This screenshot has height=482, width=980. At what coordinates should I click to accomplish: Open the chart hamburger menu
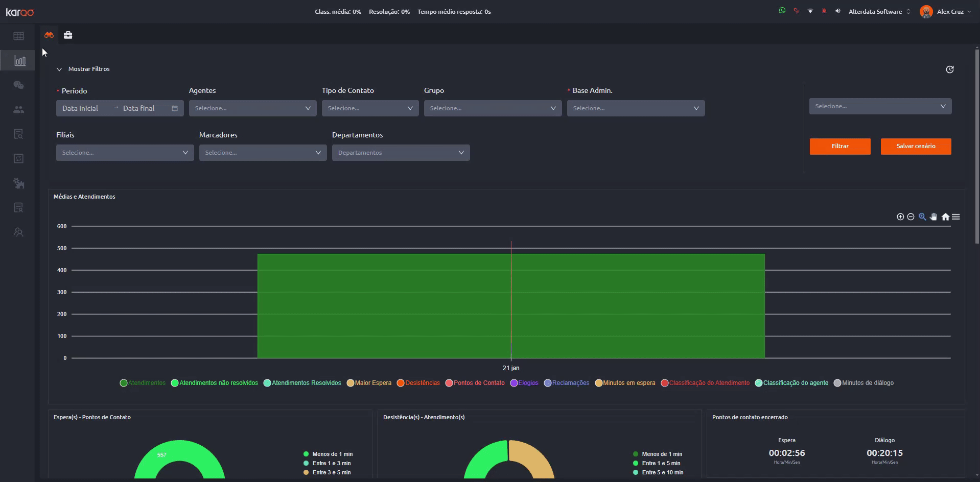coord(956,217)
